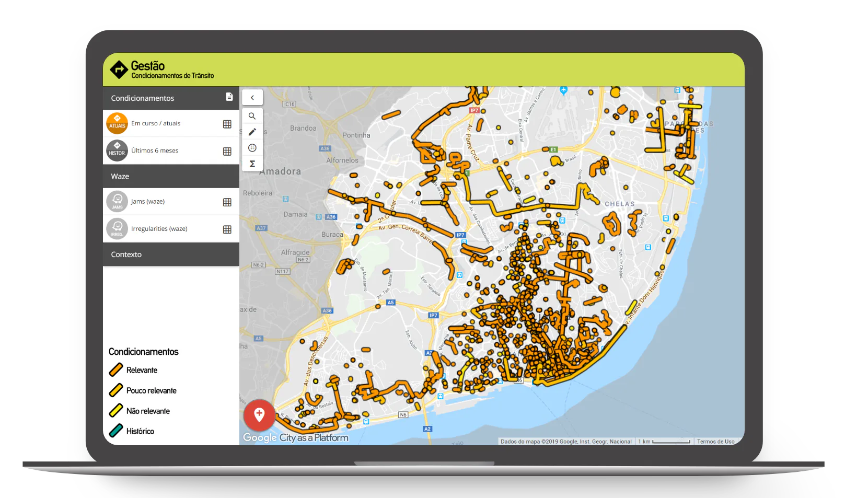This screenshot has width=868, height=498.
Task: Open the 'Termos de Uso' link
Action: coord(715,441)
